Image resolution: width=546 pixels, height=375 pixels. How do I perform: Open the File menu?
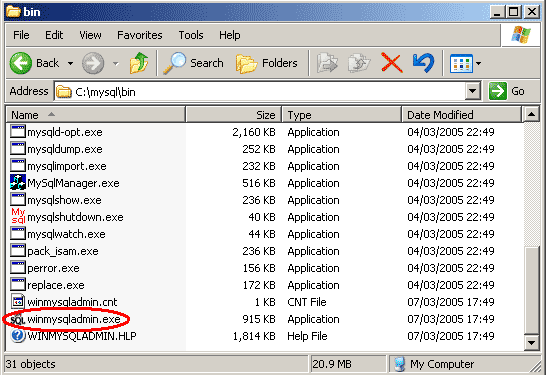pos(21,35)
